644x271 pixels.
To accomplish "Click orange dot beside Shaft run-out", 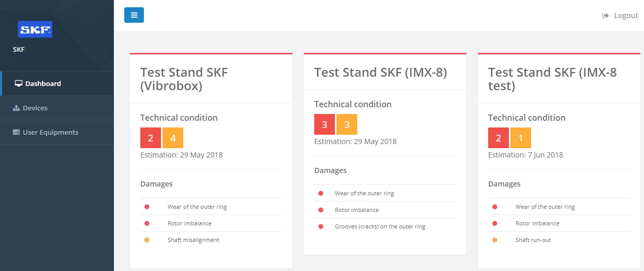I will [495, 240].
